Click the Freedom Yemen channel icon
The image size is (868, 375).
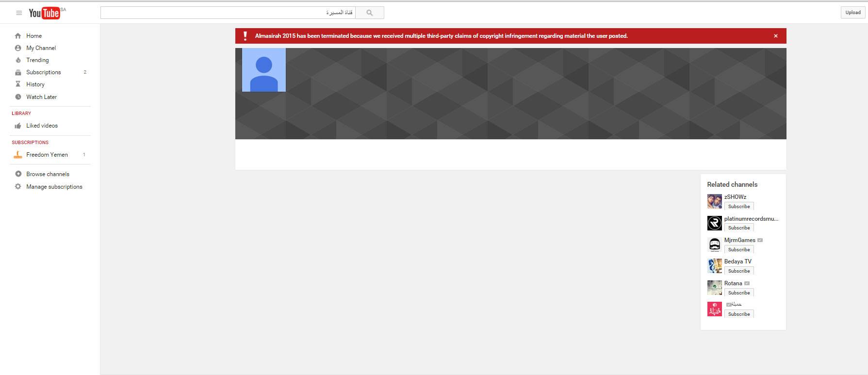pos(18,155)
